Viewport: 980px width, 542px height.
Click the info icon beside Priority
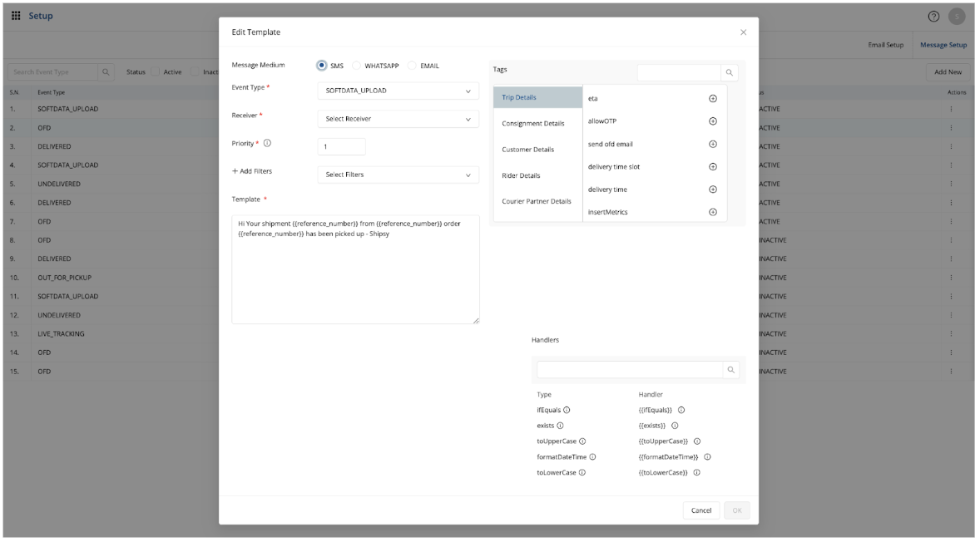click(x=267, y=143)
